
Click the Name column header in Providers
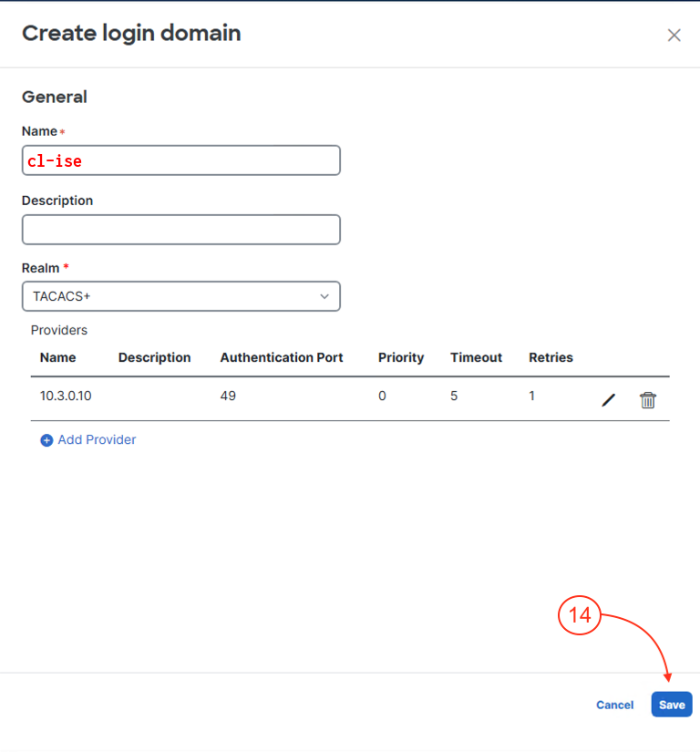pyautogui.click(x=58, y=357)
